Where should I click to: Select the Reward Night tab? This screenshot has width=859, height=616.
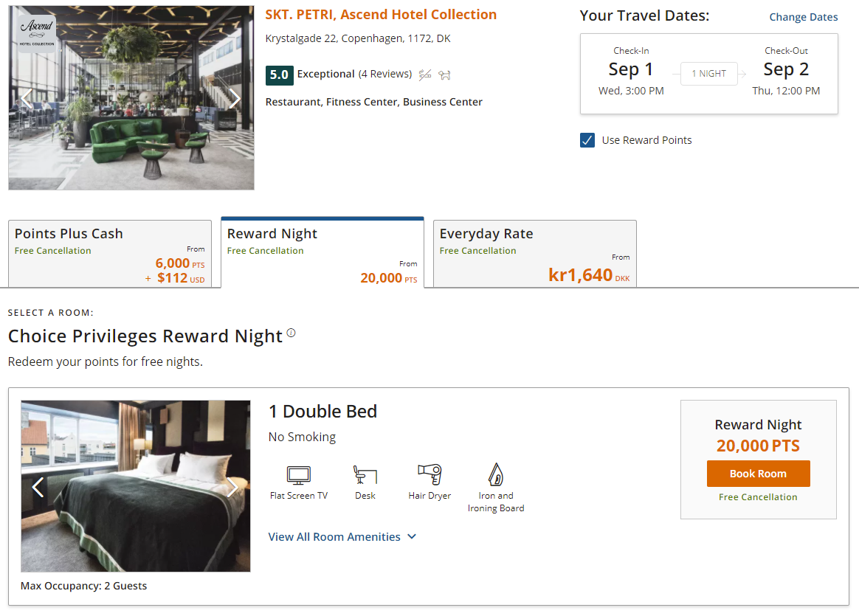[322, 252]
